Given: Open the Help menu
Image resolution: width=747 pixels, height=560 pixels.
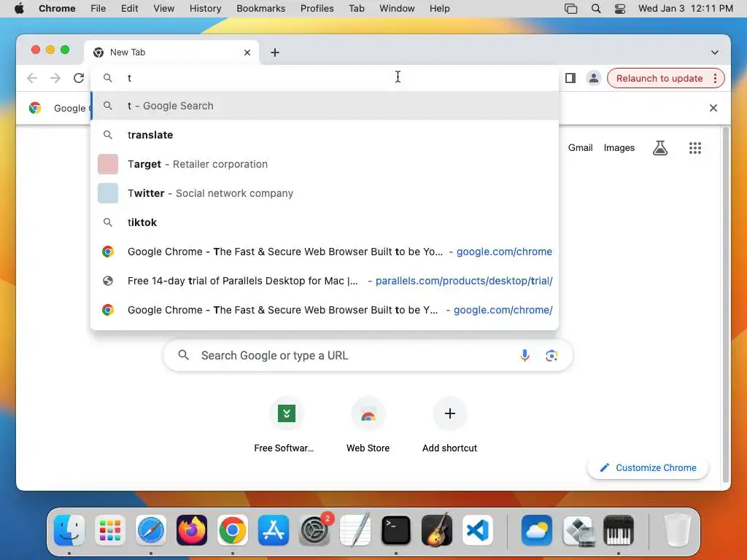Looking at the screenshot, I should 439,9.
